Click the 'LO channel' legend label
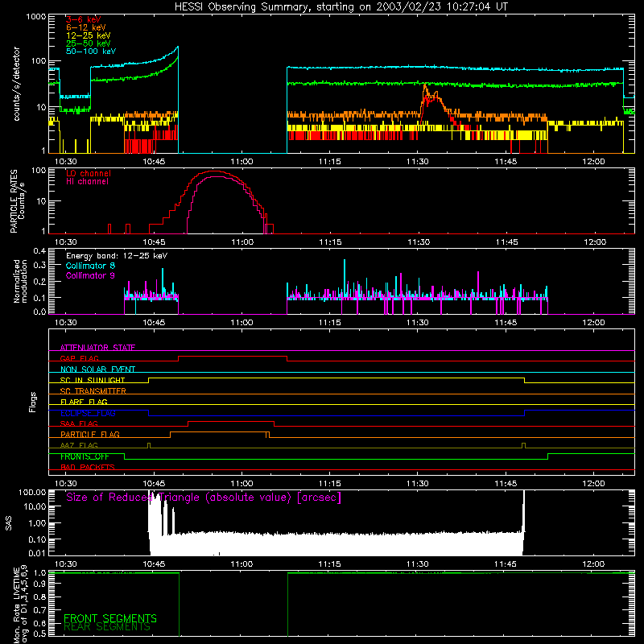The height and width of the screenshot is (644, 644). (x=89, y=173)
